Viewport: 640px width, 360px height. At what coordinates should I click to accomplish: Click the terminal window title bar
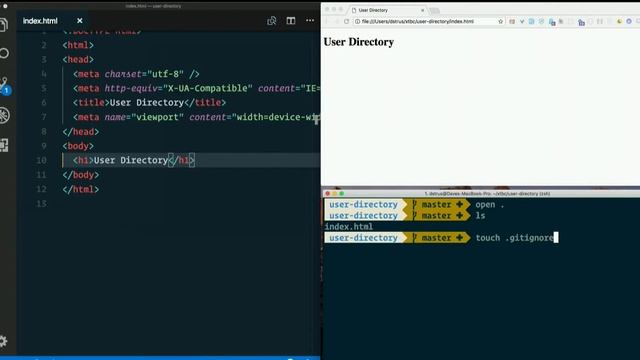coord(481,193)
